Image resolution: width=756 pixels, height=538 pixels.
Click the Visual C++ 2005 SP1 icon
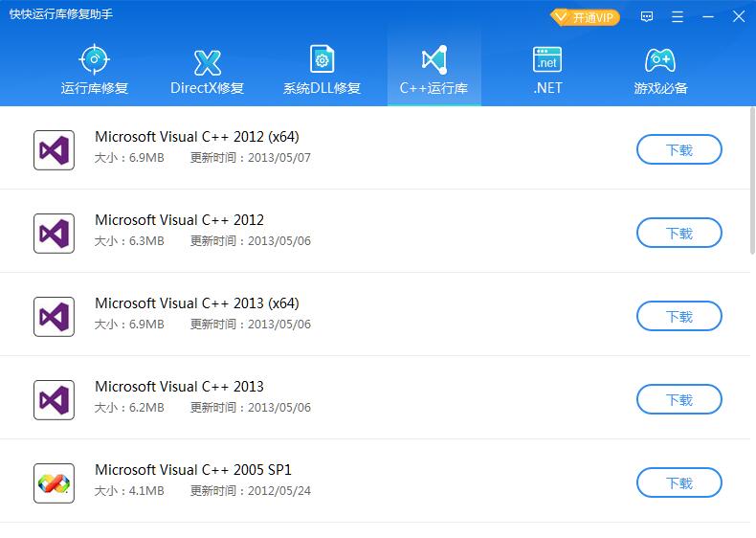coord(54,483)
